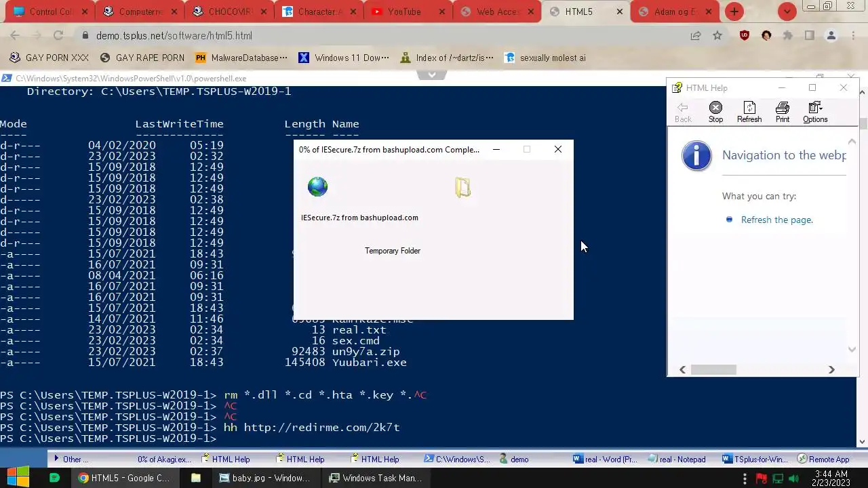Viewport: 868px width, 488px height.
Task: Open the C:\Windows\S... PowerShell remote taskbar item
Action: (x=457, y=459)
